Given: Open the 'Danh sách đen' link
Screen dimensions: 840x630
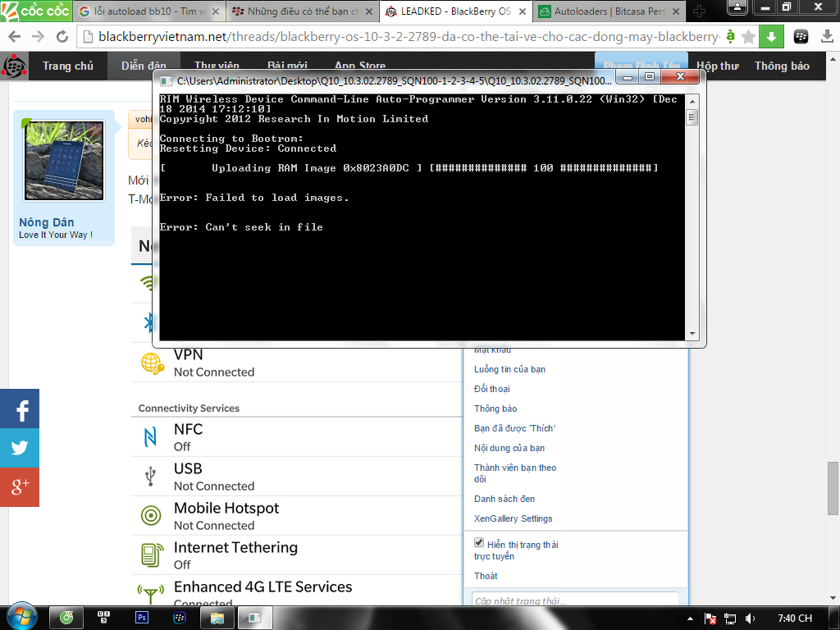Looking at the screenshot, I should pyautogui.click(x=504, y=499).
